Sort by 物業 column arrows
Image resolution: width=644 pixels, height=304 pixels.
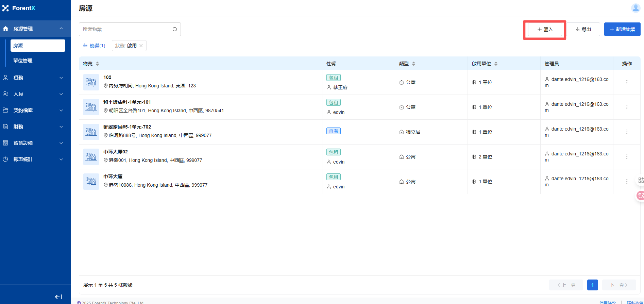click(98, 64)
